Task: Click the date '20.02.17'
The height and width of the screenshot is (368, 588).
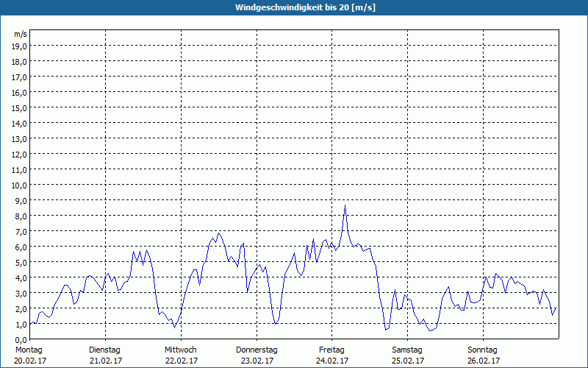Action: tap(30, 361)
